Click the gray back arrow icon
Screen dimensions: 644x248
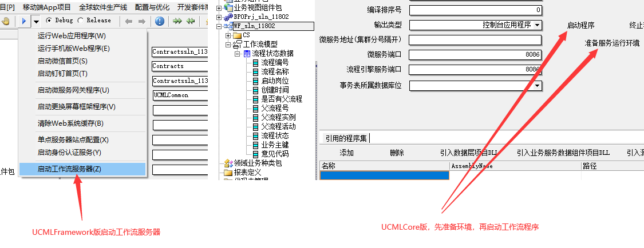129,21
